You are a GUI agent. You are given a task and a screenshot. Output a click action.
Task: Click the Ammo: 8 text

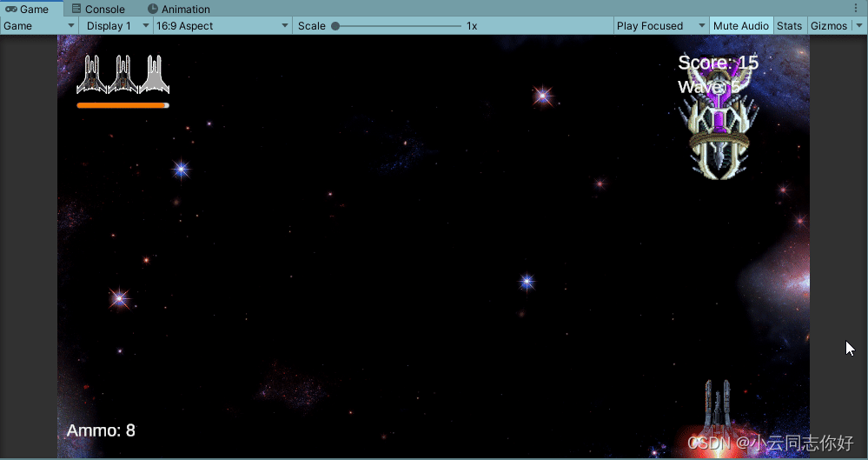(x=101, y=430)
